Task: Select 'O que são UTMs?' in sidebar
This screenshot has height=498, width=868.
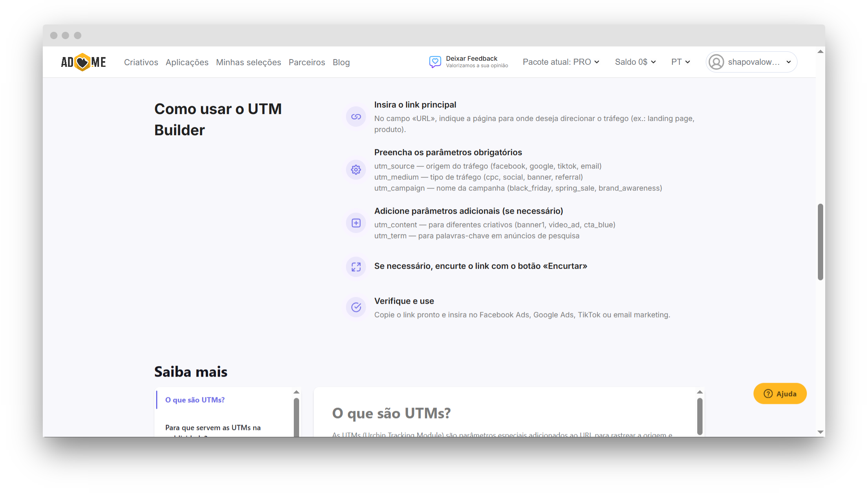Action: [x=194, y=400]
